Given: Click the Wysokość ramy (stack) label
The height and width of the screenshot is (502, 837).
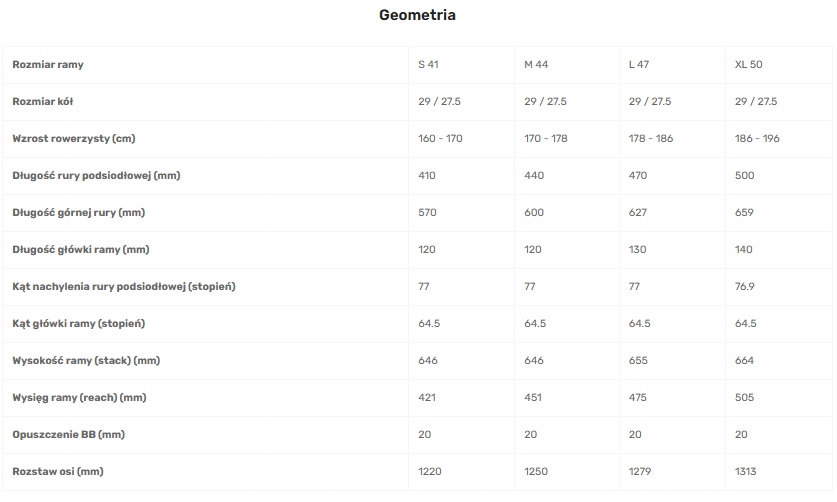Looking at the screenshot, I should click(86, 361).
